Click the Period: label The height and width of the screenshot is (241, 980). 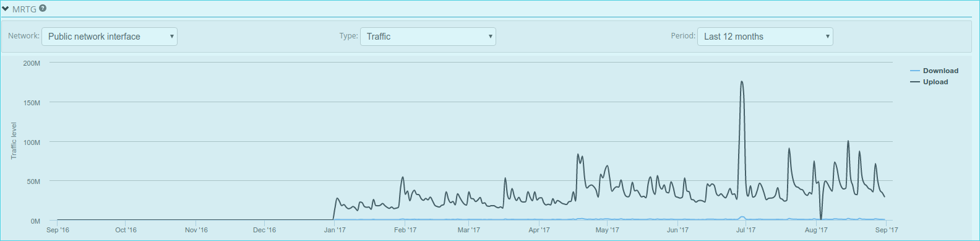point(683,36)
